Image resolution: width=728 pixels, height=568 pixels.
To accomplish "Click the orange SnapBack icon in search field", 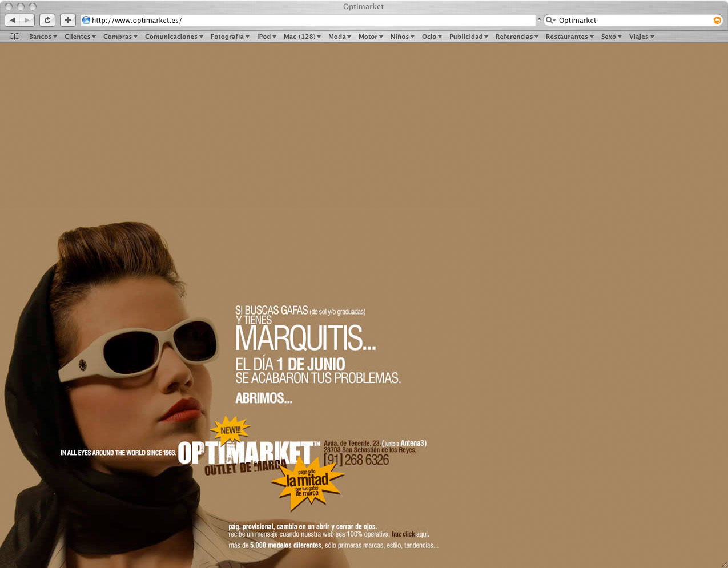I will [x=717, y=20].
